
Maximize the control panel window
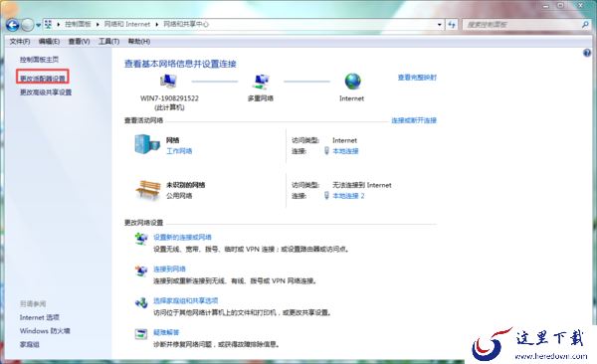560,5
